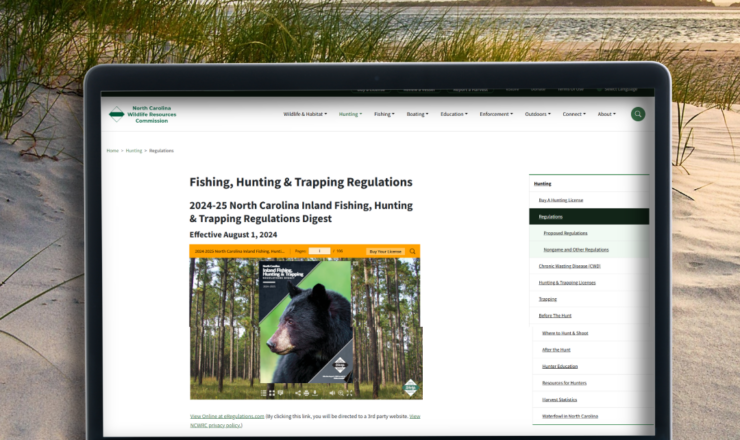Screen dimensions: 740x440
Task: Click the Hunting breadcrumb link
Action: (134, 151)
